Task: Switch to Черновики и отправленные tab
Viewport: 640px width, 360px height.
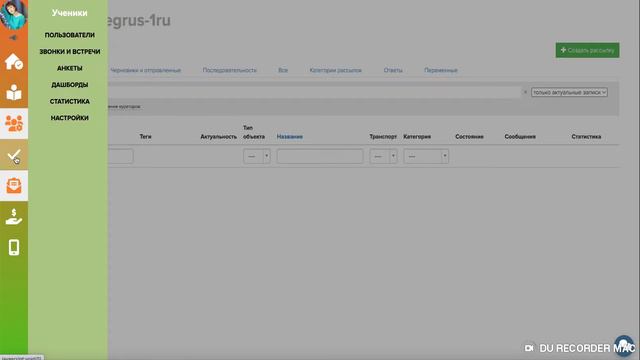Action: coord(146,70)
